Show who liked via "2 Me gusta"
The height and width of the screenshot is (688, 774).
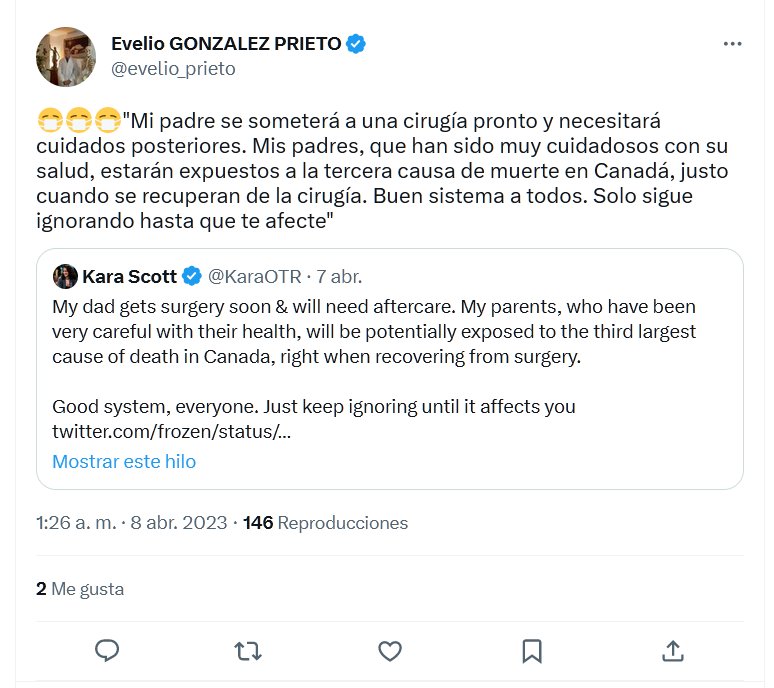click(x=80, y=589)
